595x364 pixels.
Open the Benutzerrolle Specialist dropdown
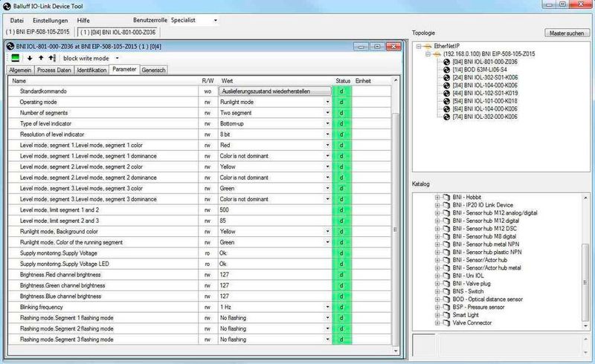click(216, 20)
